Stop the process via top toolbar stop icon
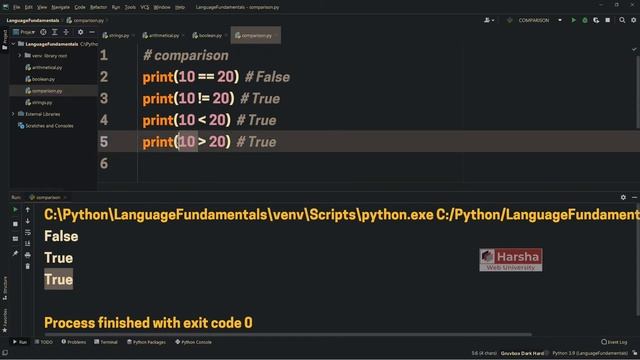This screenshot has height=360, width=640. [608, 20]
